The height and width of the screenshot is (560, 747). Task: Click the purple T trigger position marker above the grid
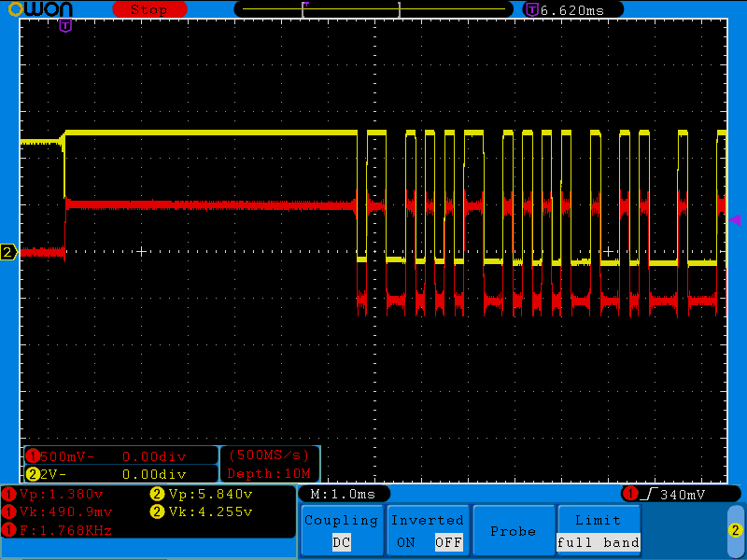(x=64, y=25)
